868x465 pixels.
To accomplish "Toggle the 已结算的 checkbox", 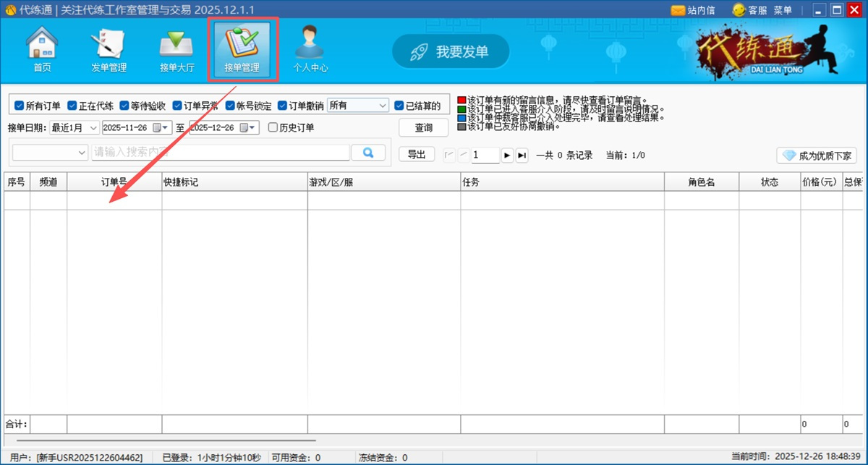I will (399, 105).
